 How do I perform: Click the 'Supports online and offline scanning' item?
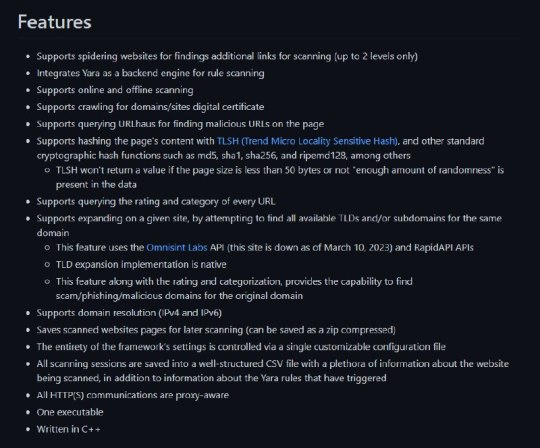coord(115,90)
